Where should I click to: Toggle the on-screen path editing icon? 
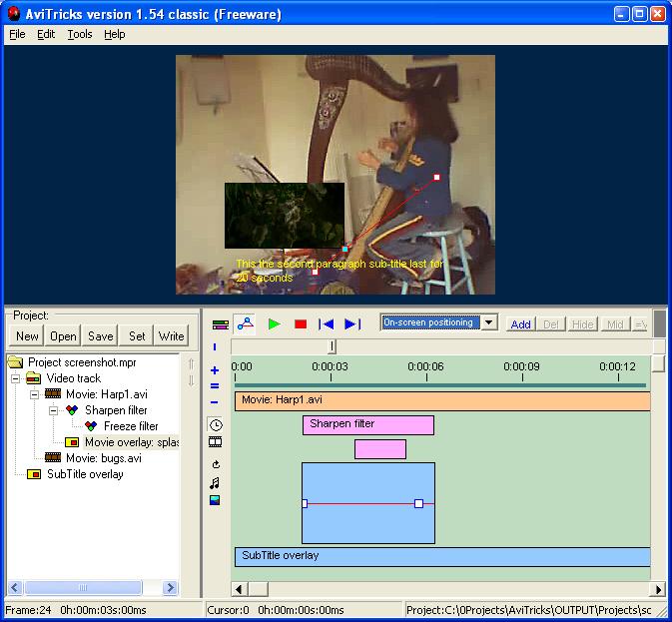click(246, 323)
